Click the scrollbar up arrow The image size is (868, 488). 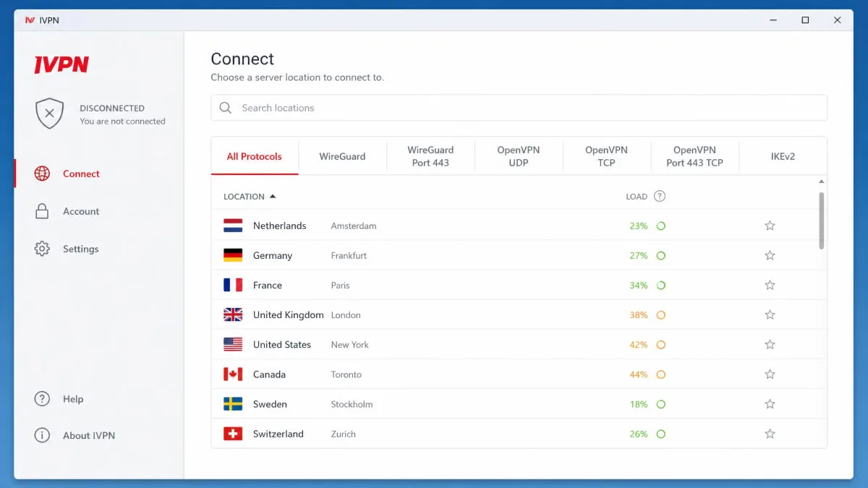[821, 181]
